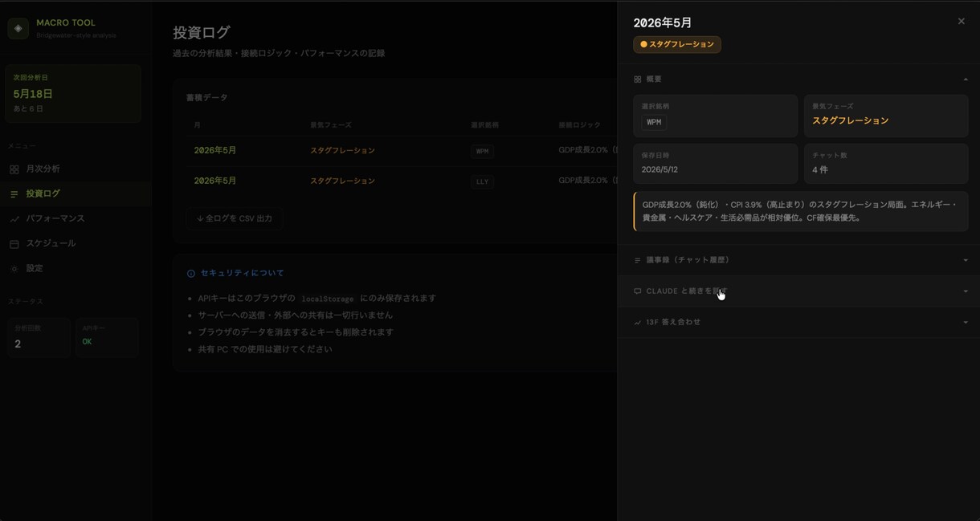Click the チャット数 4 件 value
This screenshot has height=521, width=980.
pyautogui.click(x=820, y=170)
